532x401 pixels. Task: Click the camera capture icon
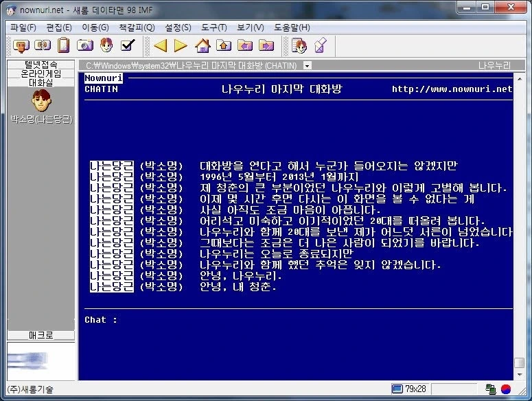coord(85,45)
